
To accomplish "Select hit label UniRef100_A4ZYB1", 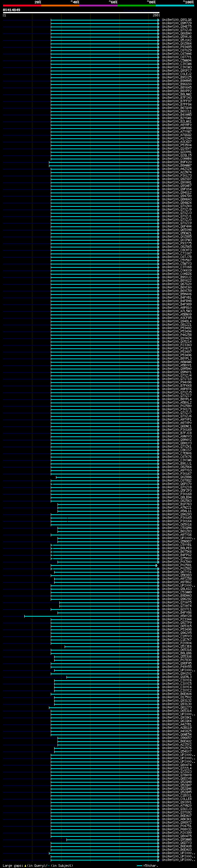I will (177, 725).
